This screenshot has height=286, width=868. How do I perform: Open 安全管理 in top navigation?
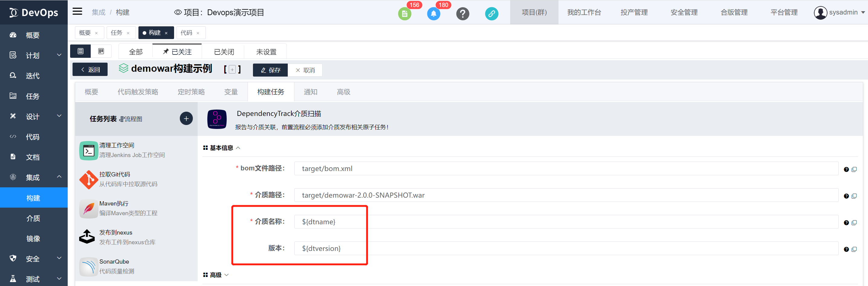pyautogui.click(x=684, y=12)
